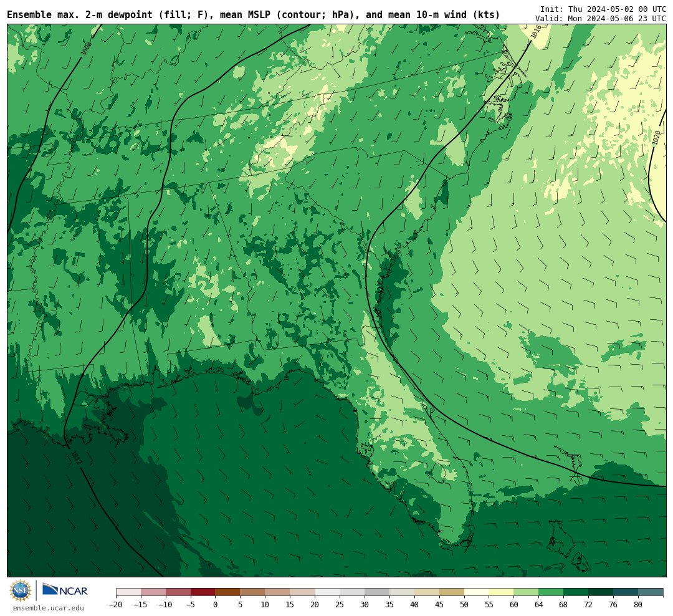
Task: Click the 1020 pressure contour label
Action: pyautogui.click(x=656, y=137)
